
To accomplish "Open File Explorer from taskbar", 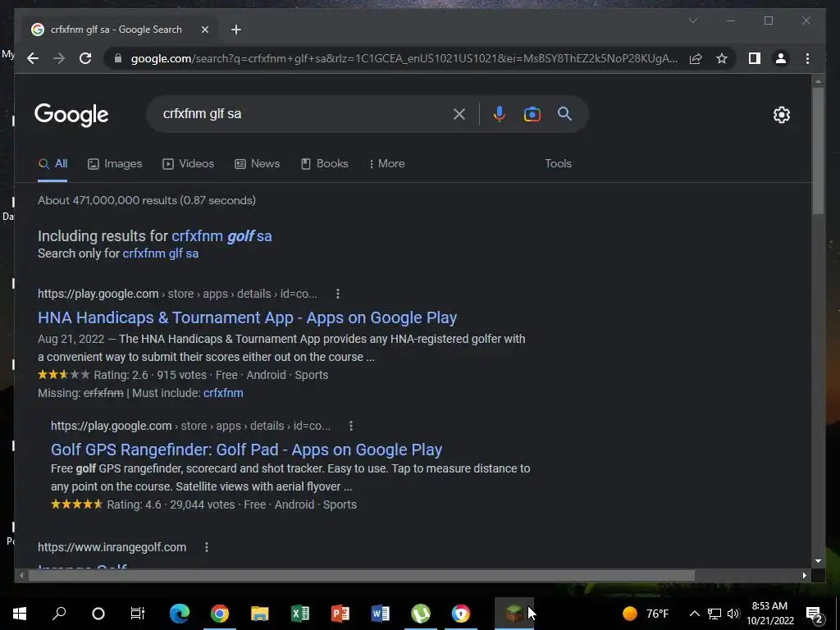I will 260,614.
